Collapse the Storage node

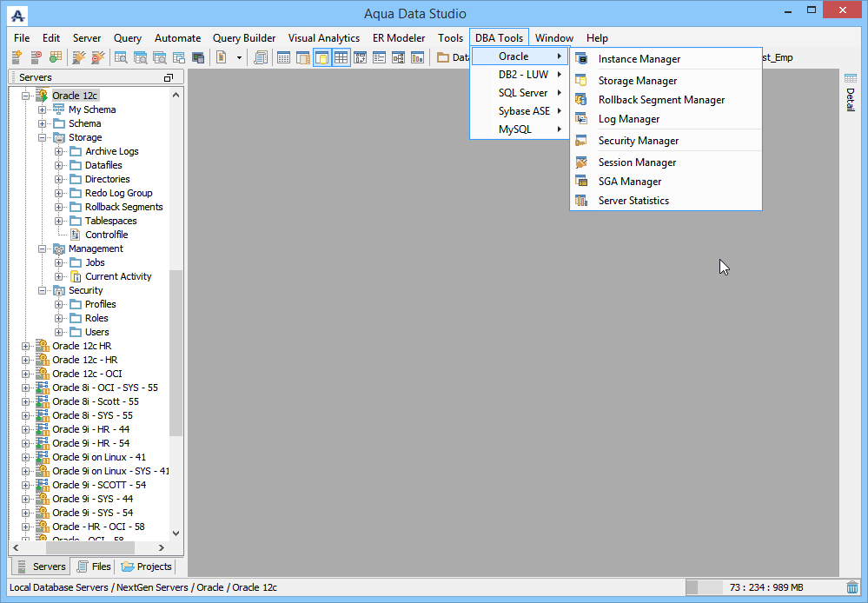click(x=42, y=137)
